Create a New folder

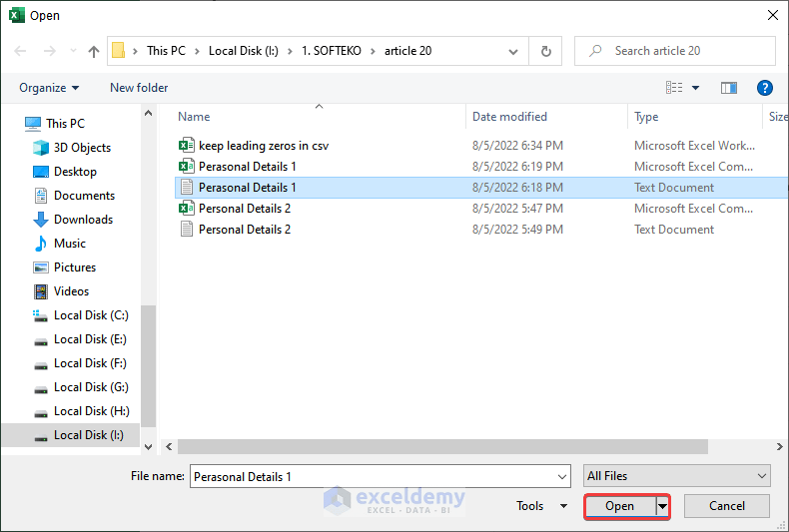pos(139,88)
